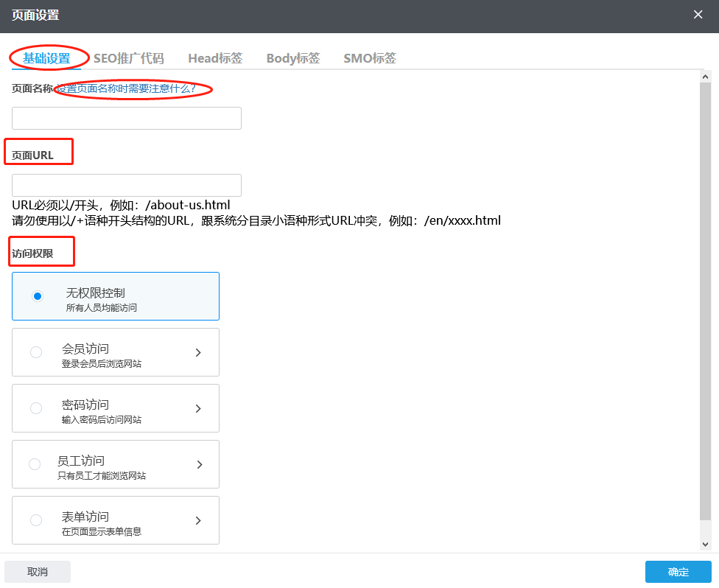The height and width of the screenshot is (588, 719).
Task: Switch to the Body标签 tab
Action: point(292,57)
